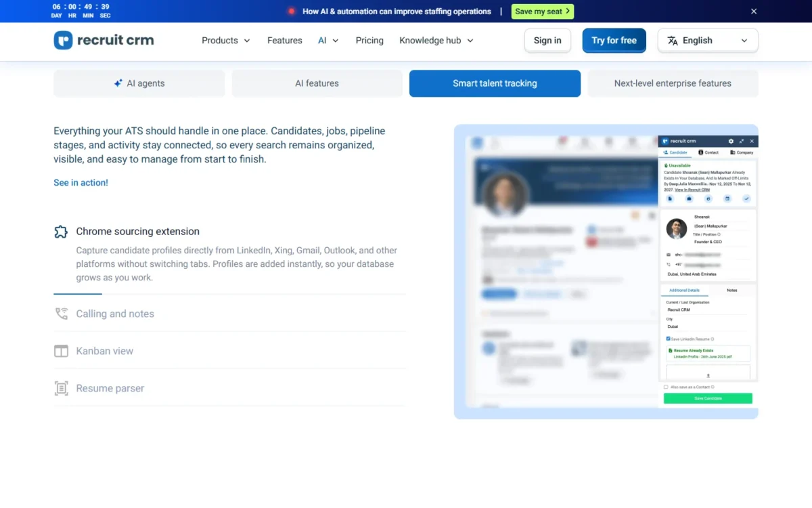Click the checkmark icon under Unavailable notice
This screenshot has height=508, width=812.
[x=746, y=198]
